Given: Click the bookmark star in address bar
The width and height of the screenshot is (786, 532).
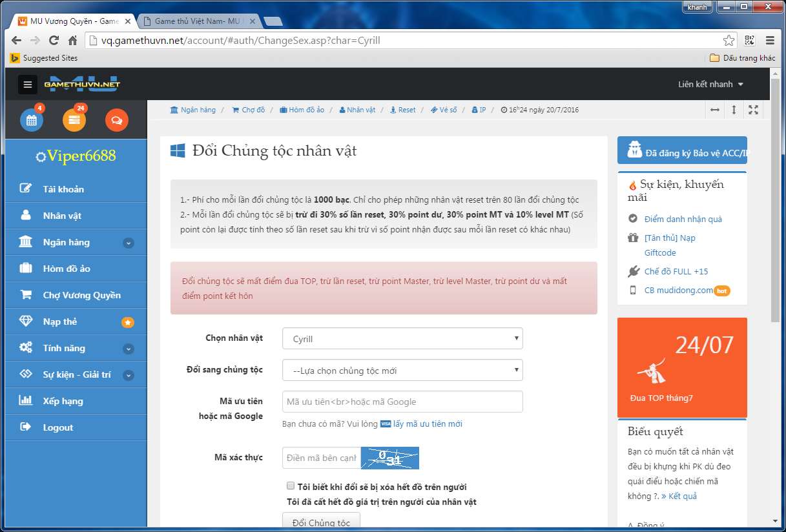Looking at the screenshot, I should 729,41.
